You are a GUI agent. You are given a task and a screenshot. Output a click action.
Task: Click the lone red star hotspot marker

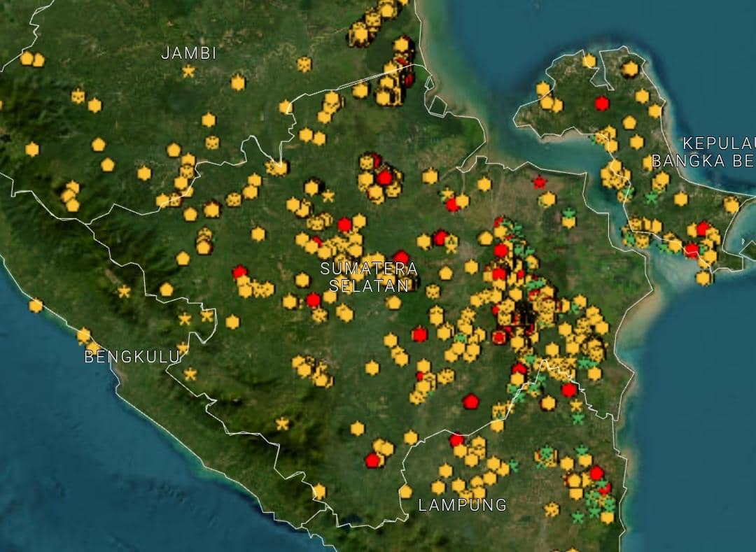539,182
